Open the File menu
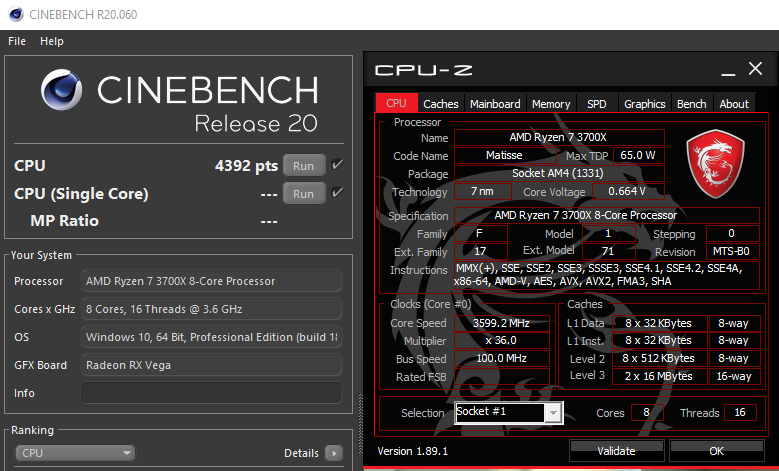Image resolution: width=779 pixels, height=471 pixels. (x=17, y=41)
